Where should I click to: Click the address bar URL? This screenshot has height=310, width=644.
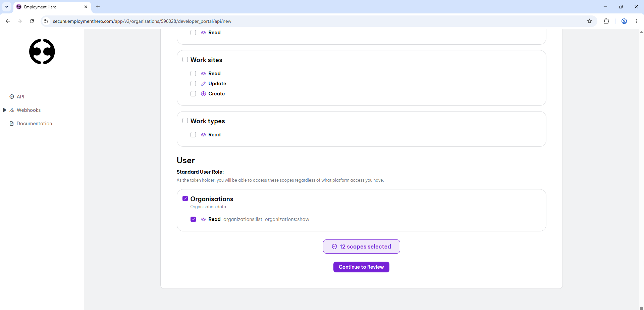(142, 21)
